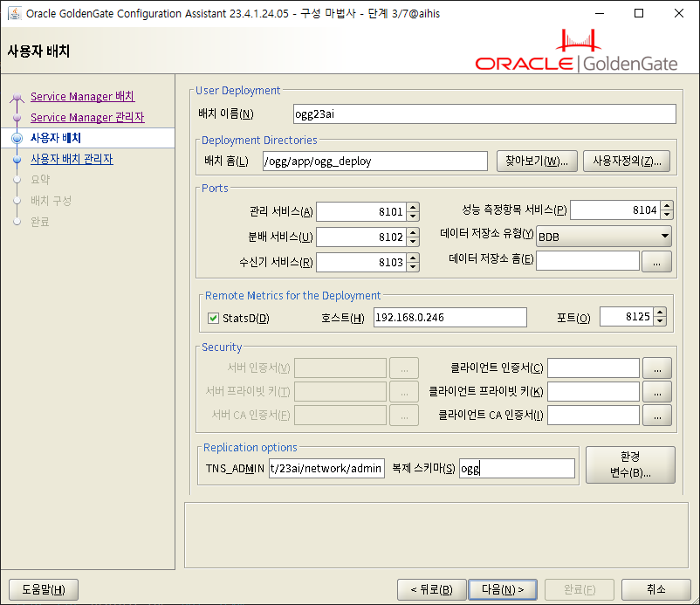Open 데이터 저장소 유형 BDB dropdown
Image resolution: width=700 pixels, height=605 pixels.
tap(604, 237)
